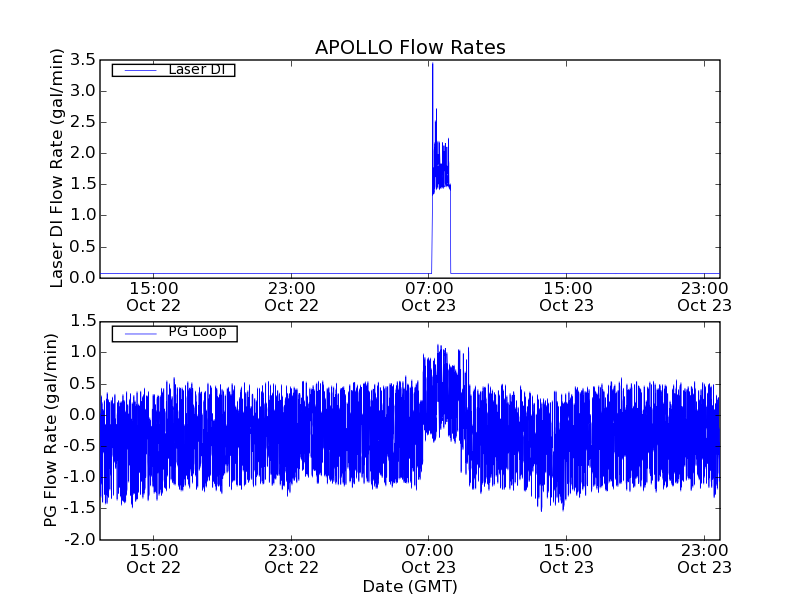Click the 2.0 tick on Laser DI axis
The image size is (800, 600).
pos(83,153)
